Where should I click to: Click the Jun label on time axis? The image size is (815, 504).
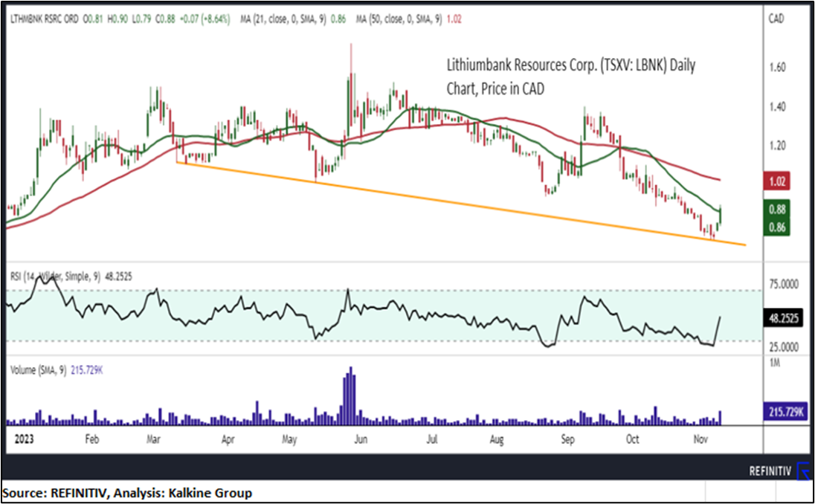pyautogui.click(x=360, y=439)
